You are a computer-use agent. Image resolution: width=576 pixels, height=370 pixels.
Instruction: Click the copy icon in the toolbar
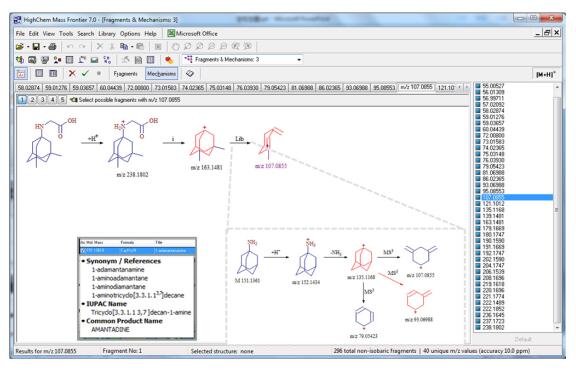pyautogui.click(x=124, y=47)
